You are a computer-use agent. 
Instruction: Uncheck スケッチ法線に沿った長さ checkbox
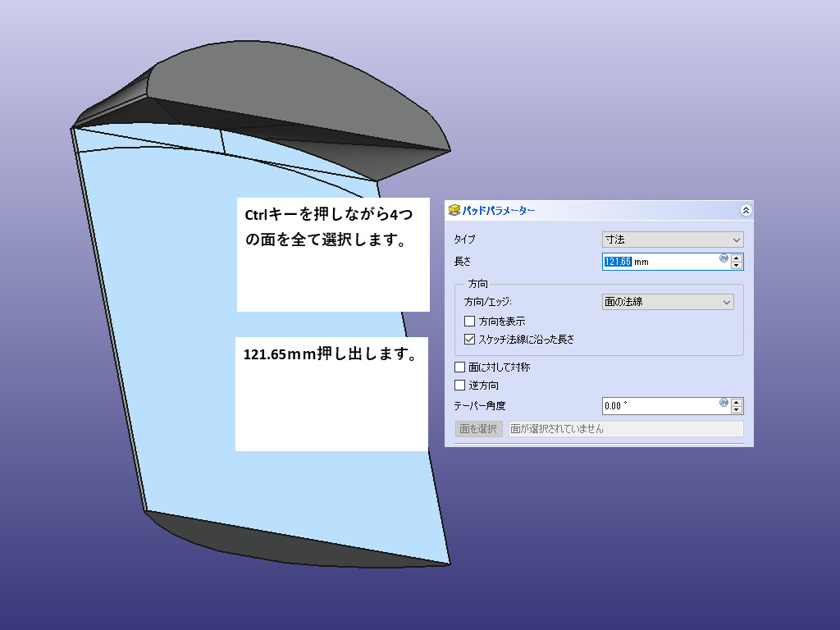click(470, 339)
